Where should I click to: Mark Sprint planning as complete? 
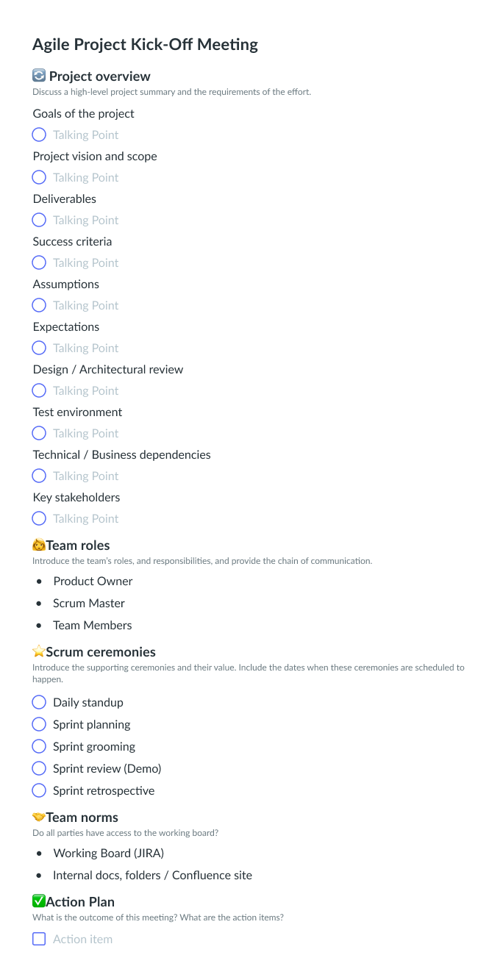click(39, 724)
